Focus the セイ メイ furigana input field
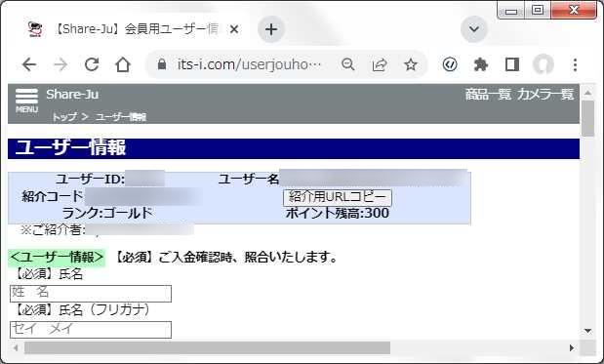604x364 pixels. tap(91, 330)
